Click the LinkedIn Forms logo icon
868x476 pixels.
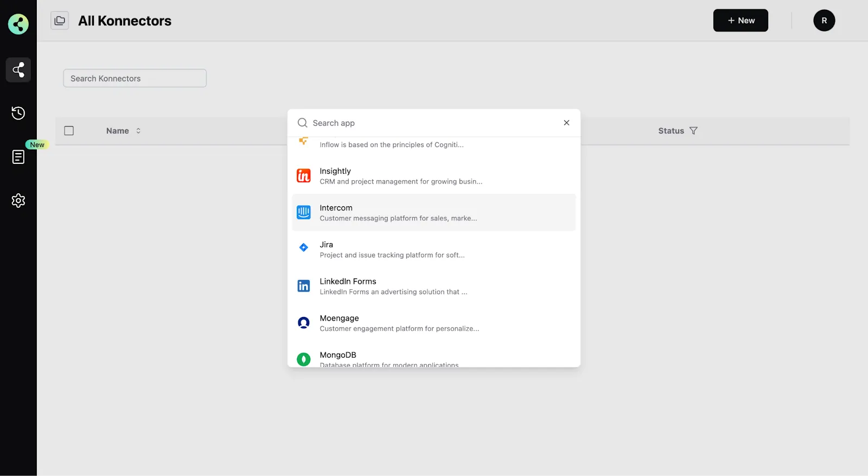click(304, 286)
